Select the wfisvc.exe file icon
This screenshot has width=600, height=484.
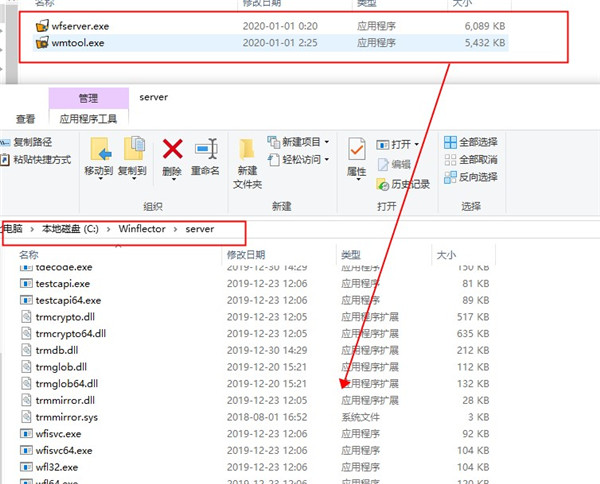click(26, 433)
